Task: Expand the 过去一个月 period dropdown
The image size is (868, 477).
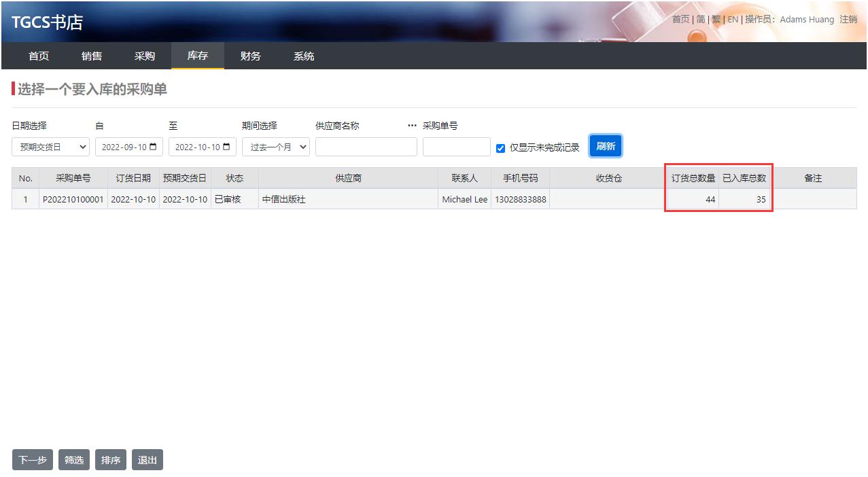Action: (278, 147)
